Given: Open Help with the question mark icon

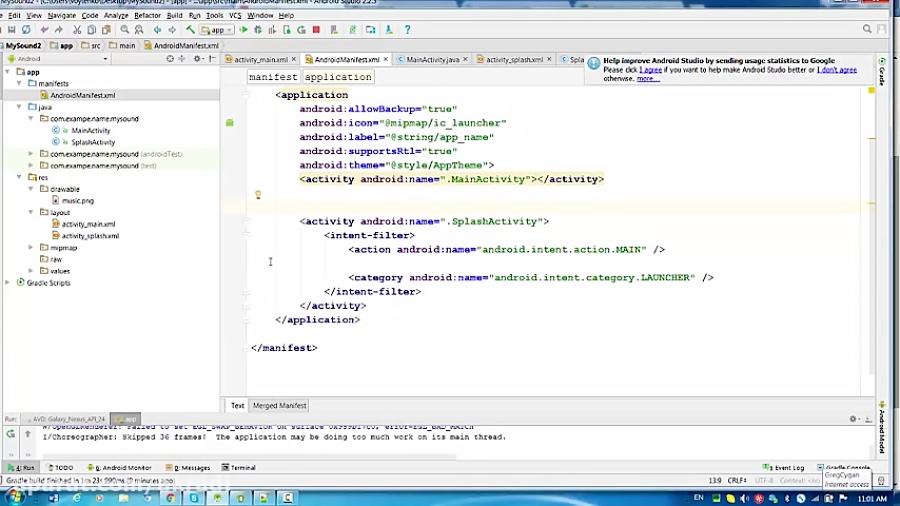Looking at the screenshot, I should point(408,29).
